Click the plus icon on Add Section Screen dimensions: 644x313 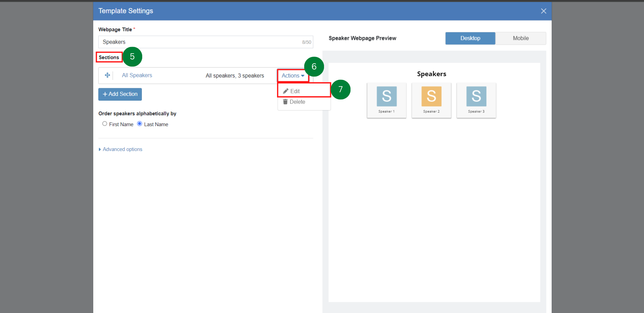(105, 94)
